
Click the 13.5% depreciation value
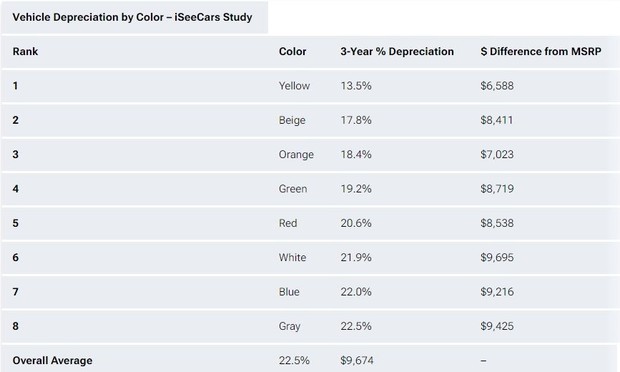pos(356,86)
